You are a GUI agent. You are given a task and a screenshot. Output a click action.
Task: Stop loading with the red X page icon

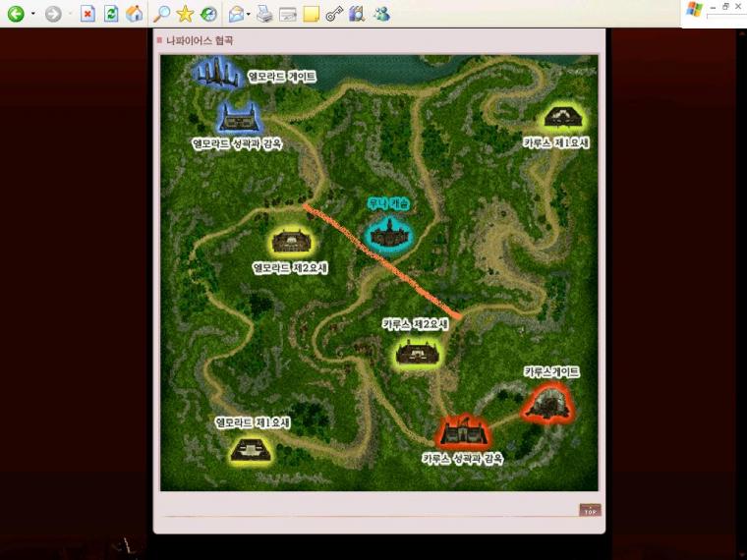(x=87, y=14)
